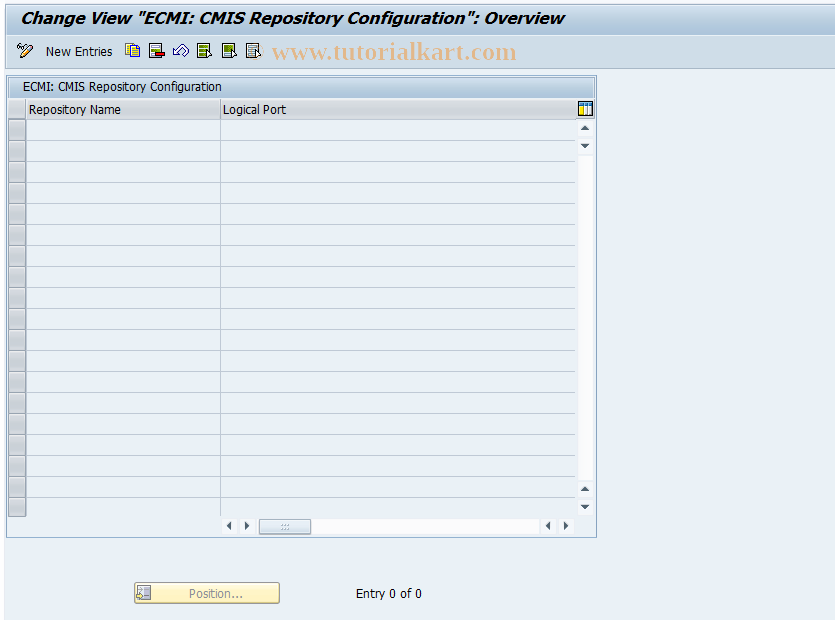835x620 pixels.
Task: Toggle display/change mode pencil icon
Action: coord(24,51)
